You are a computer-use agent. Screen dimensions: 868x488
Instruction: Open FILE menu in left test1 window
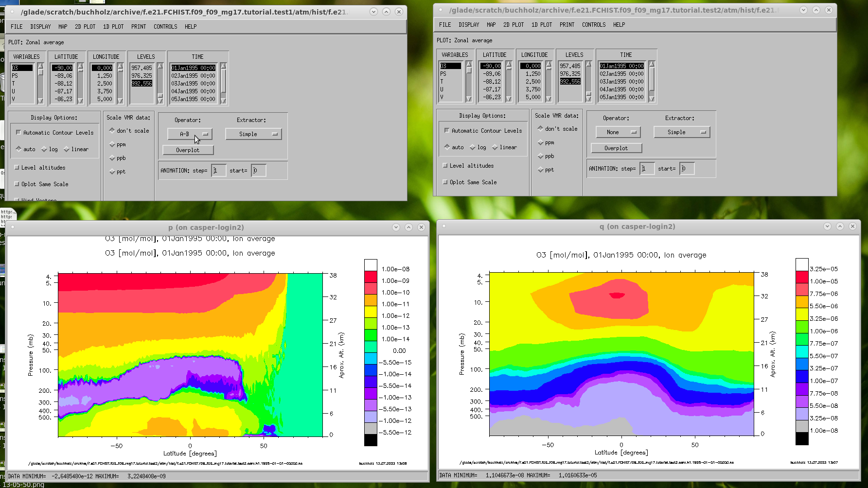pos(17,27)
